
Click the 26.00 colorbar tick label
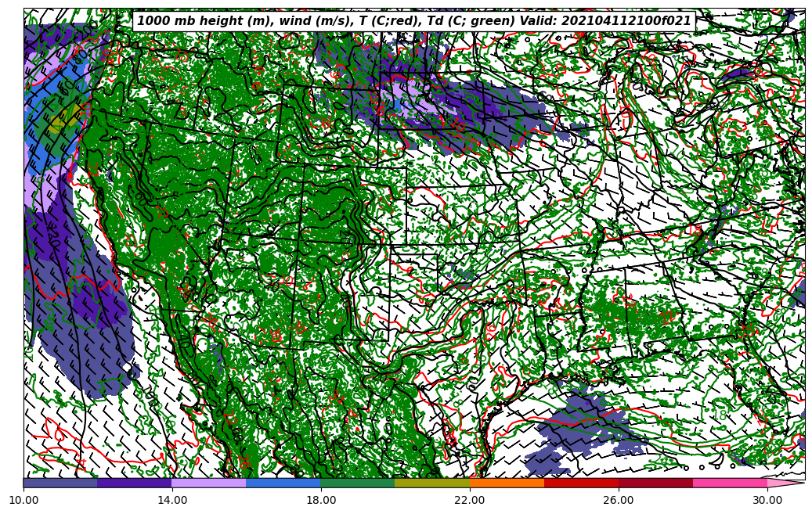tap(619, 500)
